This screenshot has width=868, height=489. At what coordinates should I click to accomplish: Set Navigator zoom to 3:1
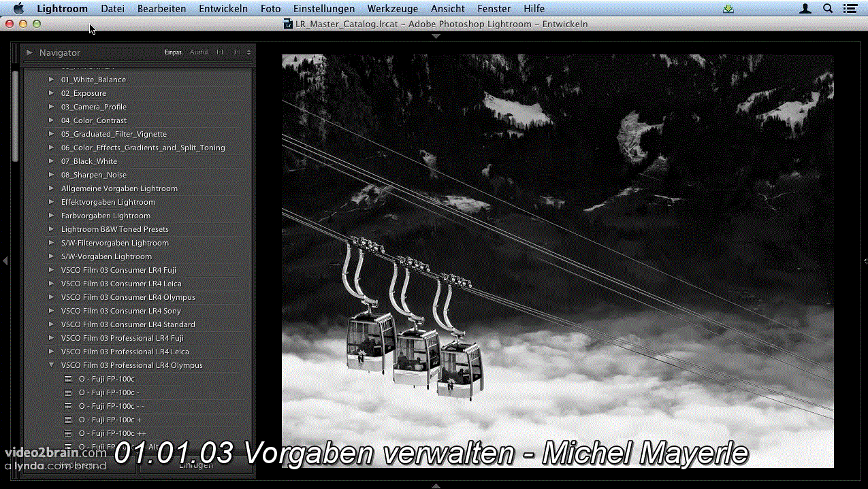(237, 52)
